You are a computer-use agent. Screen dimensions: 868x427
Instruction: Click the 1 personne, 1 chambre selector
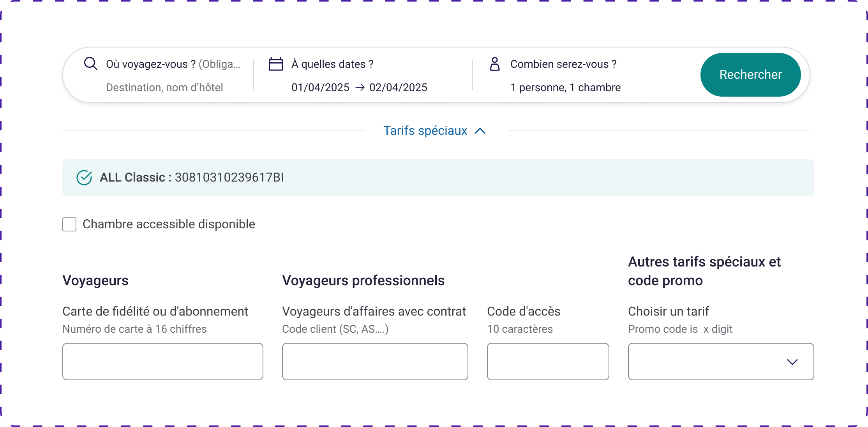pyautogui.click(x=565, y=87)
